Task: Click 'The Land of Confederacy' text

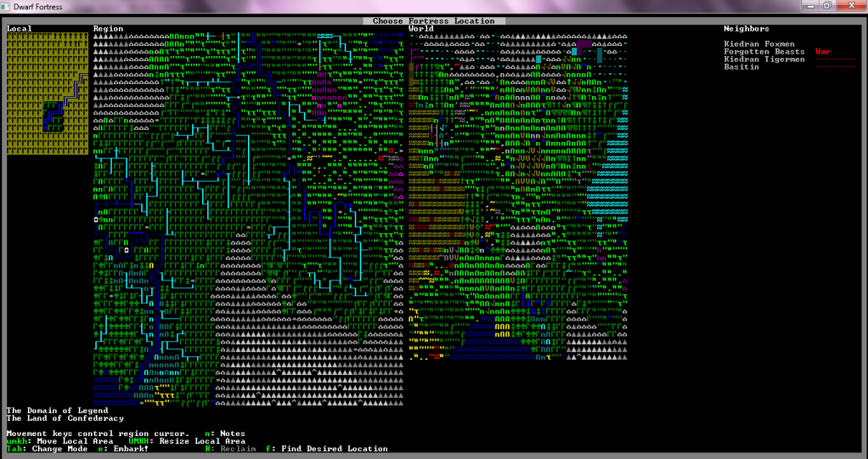Action: [x=65, y=418]
